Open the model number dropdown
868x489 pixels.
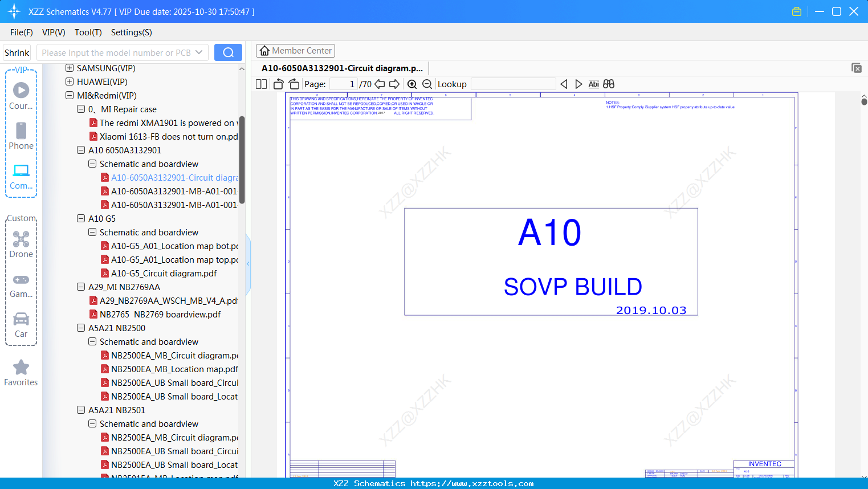tap(199, 52)
